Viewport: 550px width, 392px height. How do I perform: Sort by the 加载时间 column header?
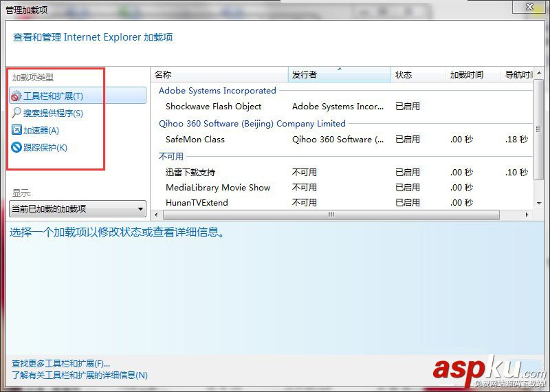(x=473, y=74)
